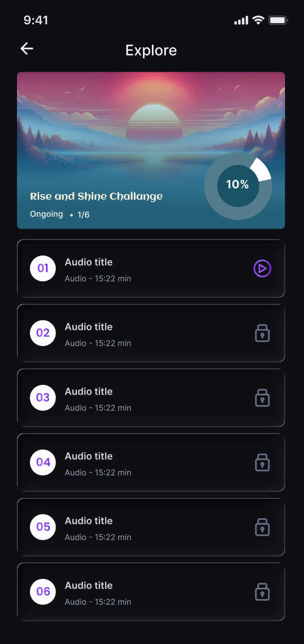The height and width of the screenshot is (644, 304).
Task: Tap the 10% progress ring
Action: point(238,185)
